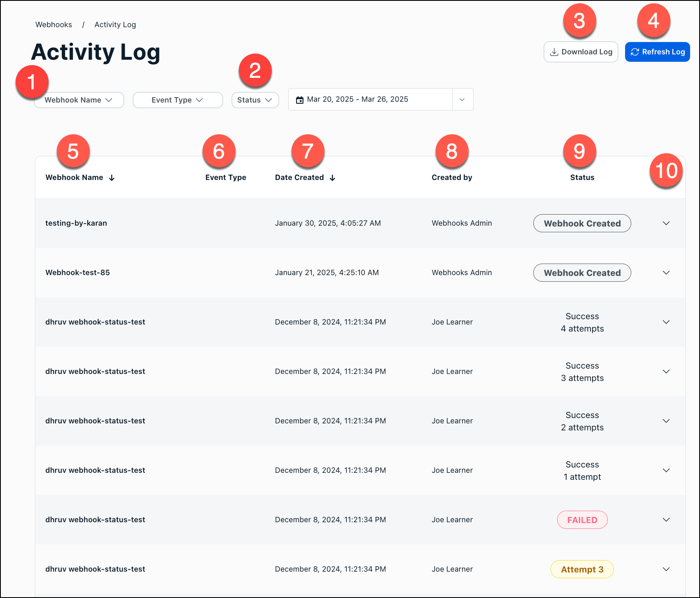Expand the Webhook-test-85 row
Viewport: 700px width, 598px height.
click(666, 273)
